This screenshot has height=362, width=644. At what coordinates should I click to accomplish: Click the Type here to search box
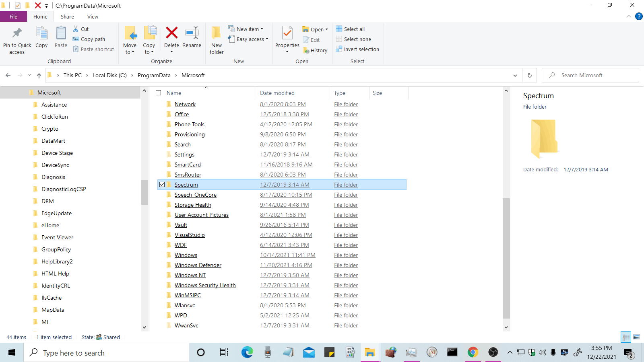tap(106, 353)
